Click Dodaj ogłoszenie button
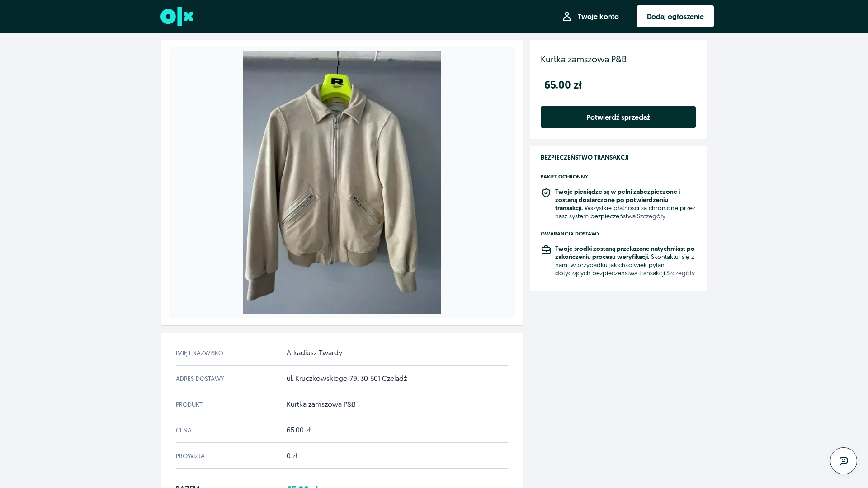This screenshot has height=488, width=868. (675, 16)
